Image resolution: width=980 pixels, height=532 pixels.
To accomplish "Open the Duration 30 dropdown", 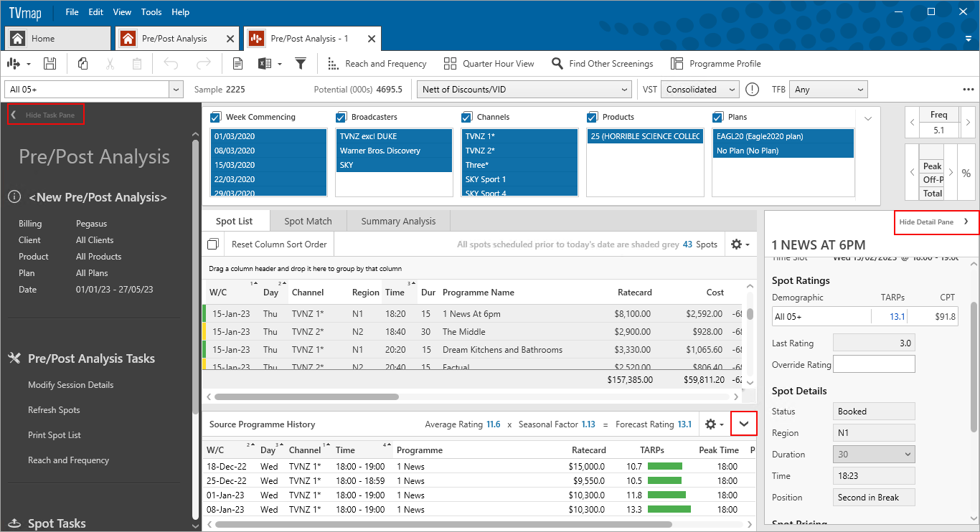I will [x=874, y=455].
